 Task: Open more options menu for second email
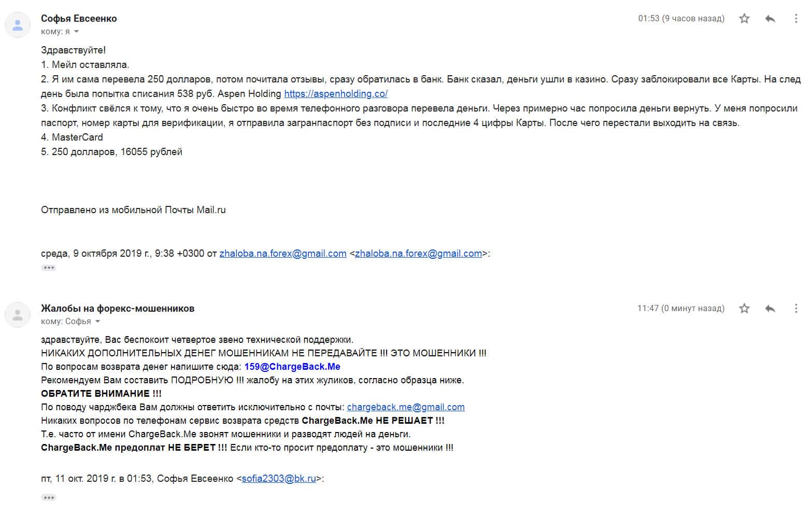[796, 309]
